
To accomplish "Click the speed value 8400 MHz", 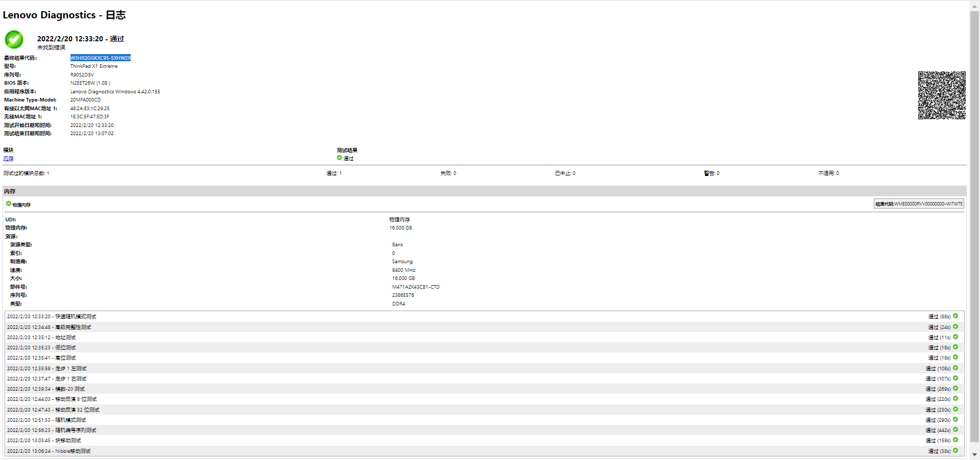I will pos(404,270).
